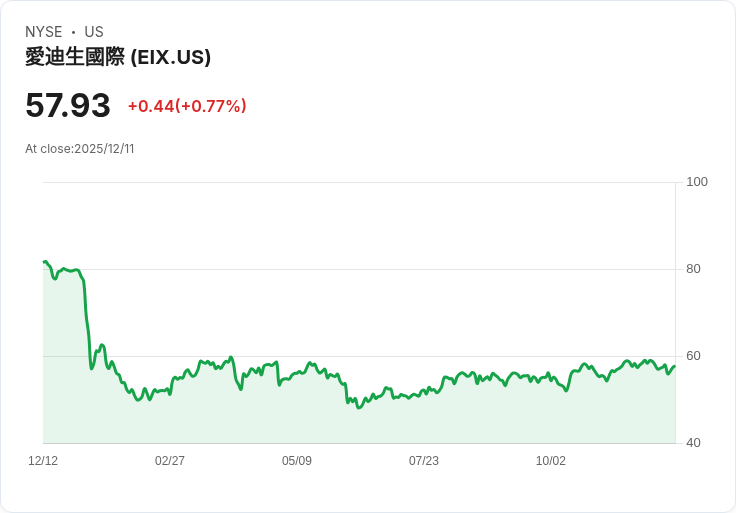Select the 02/27 date on the time axis
This screenshot has width=736, height=513.
pyautogui.click(x=170, y=461)
